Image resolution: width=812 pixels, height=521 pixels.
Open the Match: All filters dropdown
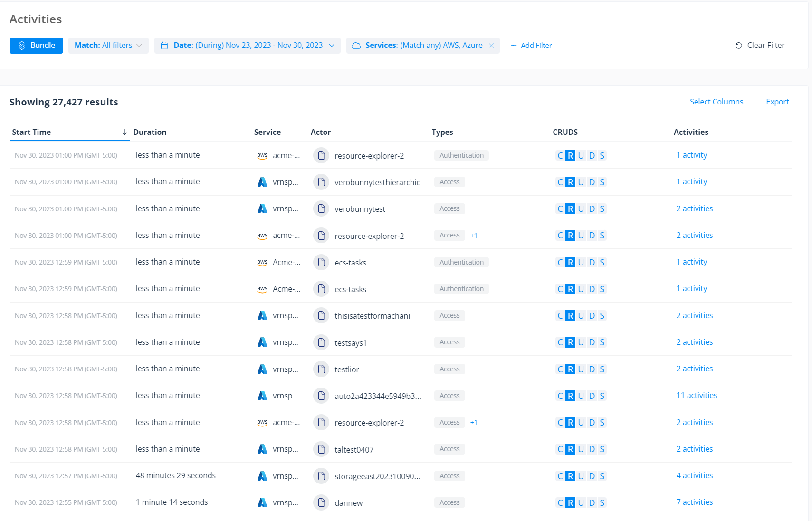108,45
